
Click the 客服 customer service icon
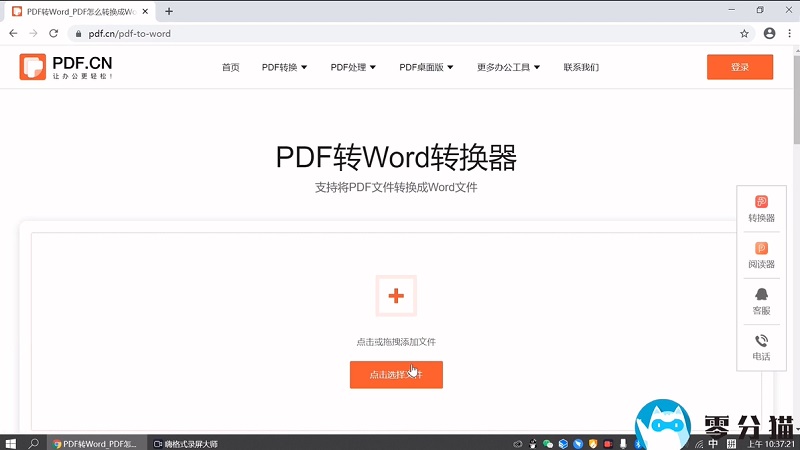point(761,300)
